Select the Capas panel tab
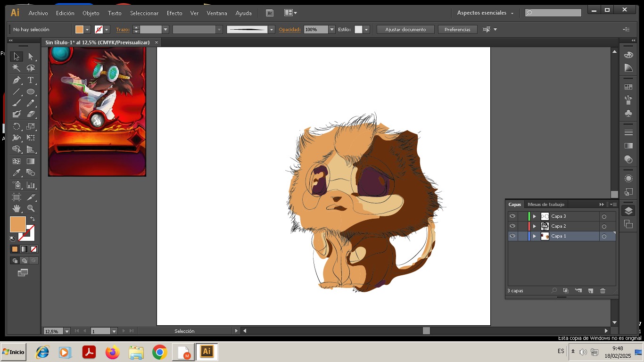644x362 pixels. coord(515,205)
